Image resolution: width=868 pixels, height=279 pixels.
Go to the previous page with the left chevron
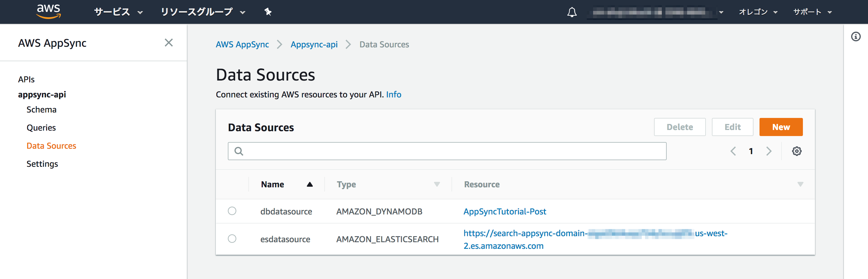pyautogui.click(x=733, y=151)
